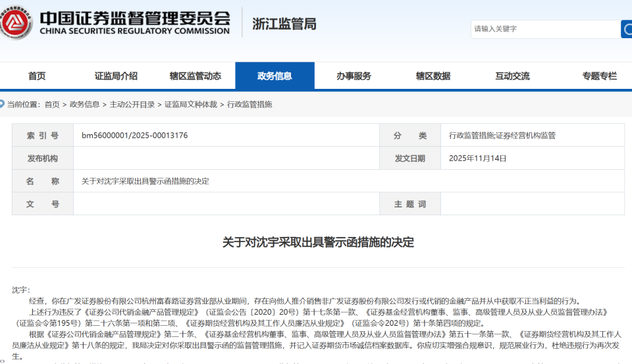Click the 名称 label cell
The height and width of the screenshot is (364, 632).
[43, 181]
